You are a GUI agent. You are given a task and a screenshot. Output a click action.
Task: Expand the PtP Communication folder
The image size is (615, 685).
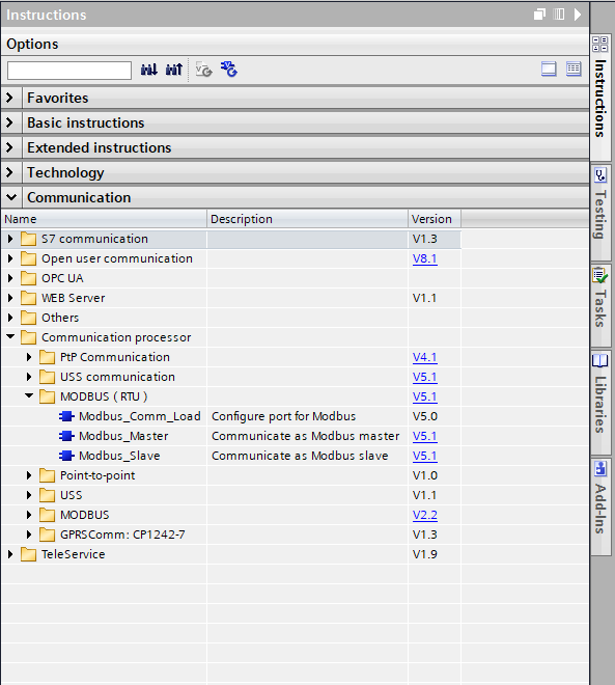[29, 357]
